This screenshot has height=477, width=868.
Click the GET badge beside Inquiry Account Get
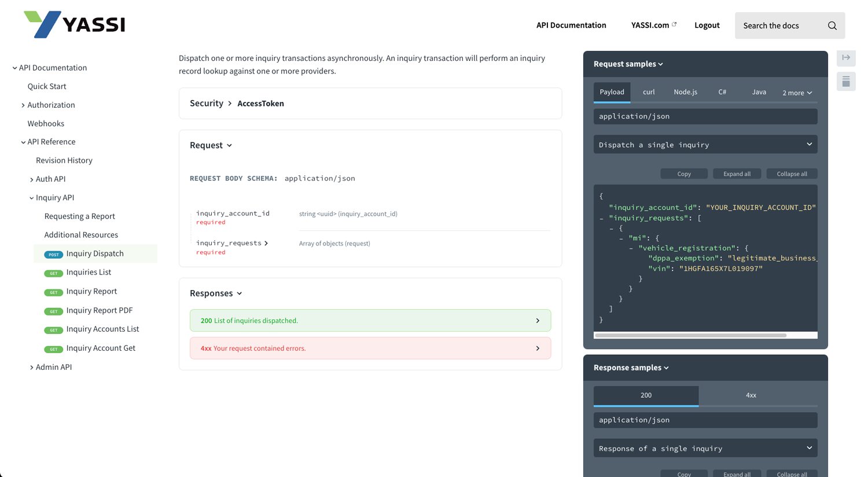pos(53,349)
